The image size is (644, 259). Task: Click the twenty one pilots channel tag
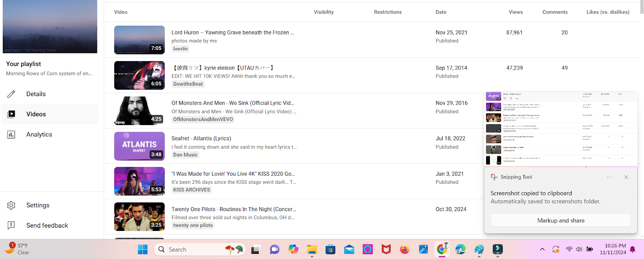pos(193,225)
